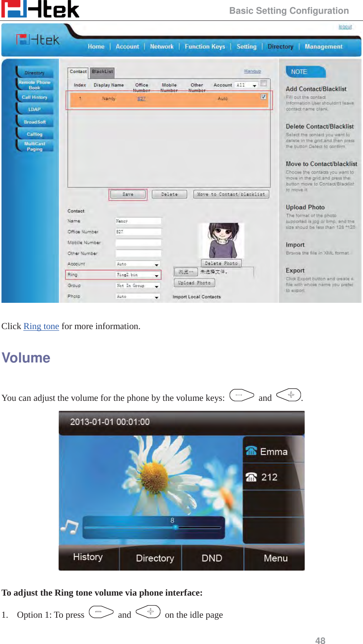Click the BroadSoft sidebar entry
Image resolution: width=363 pixels, height=644 pixels.
(x=35, y=122)
